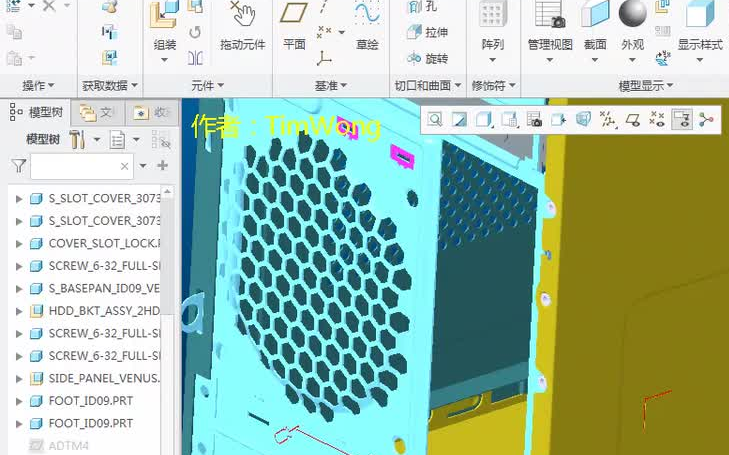Toggle spin center in graphics toolbar
This screenshot has height=455, width=729.
pyautogui.click(x=706, y=120)
